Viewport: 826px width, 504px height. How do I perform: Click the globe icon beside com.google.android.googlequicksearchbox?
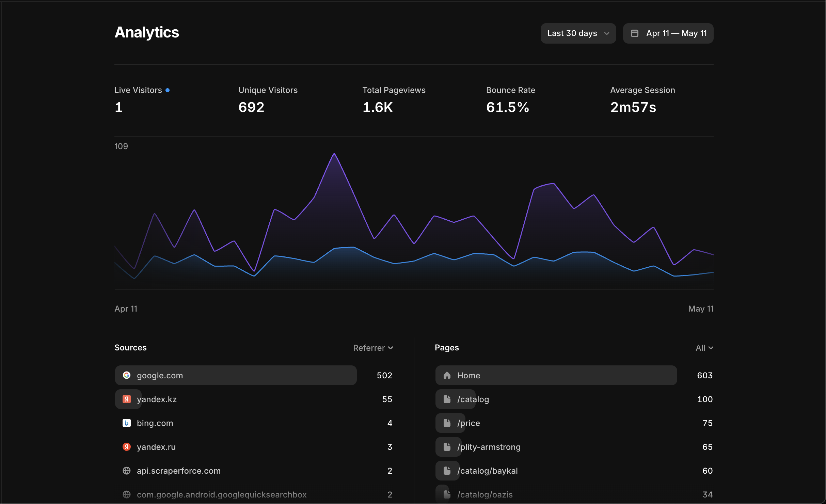point(127,494)
